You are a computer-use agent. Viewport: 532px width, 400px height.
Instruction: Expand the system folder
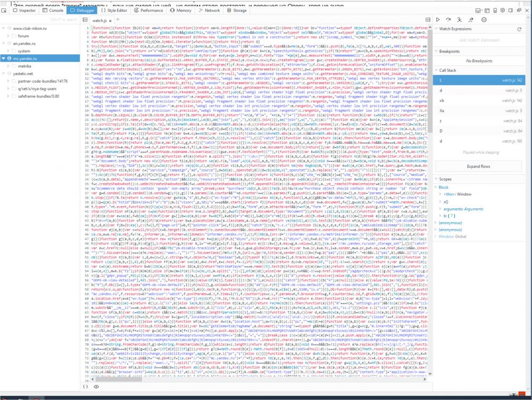(x=8, y=51)
